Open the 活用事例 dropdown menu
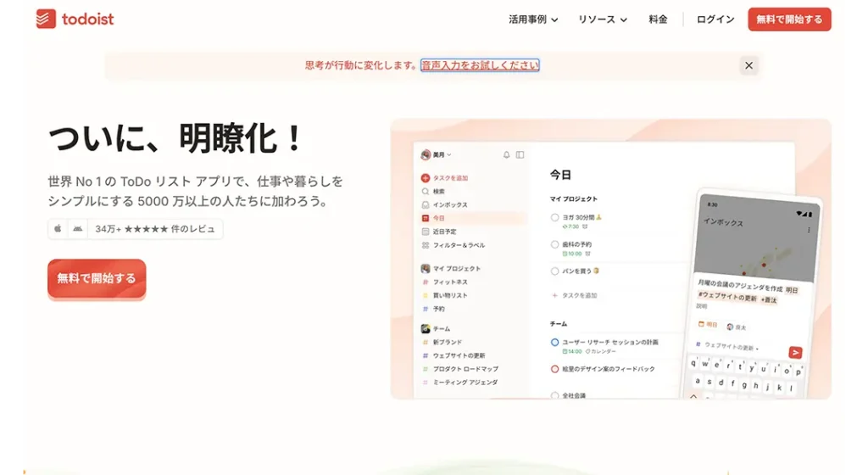868x475 pixels. click(x=533, y=20)
